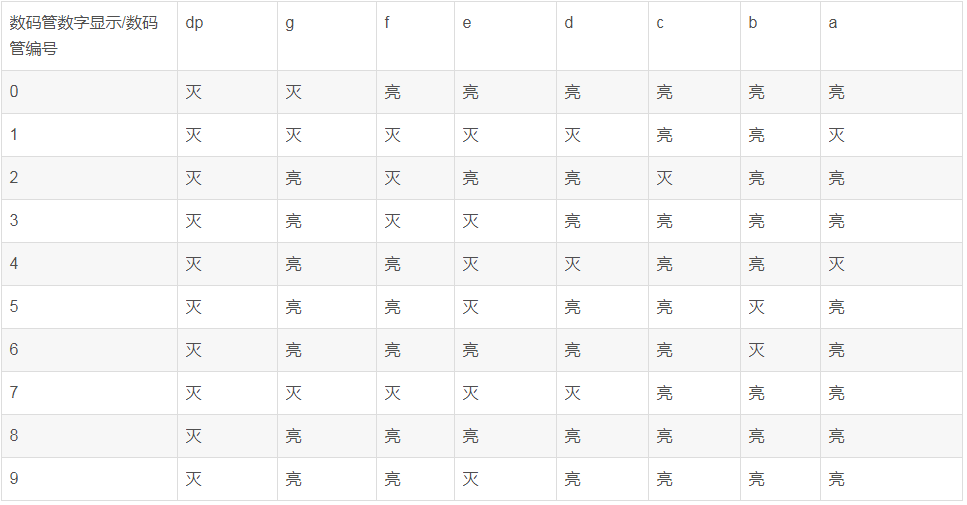The height and width of the screenshot is (505, 967).
Task: Select the row label '9'
Action: [x=14, y=479]
